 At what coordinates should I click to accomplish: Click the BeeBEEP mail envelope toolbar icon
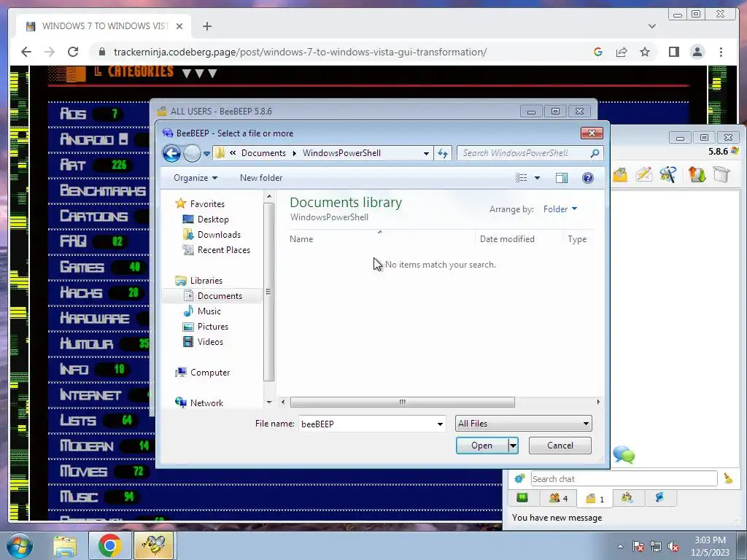coord(619,175)
